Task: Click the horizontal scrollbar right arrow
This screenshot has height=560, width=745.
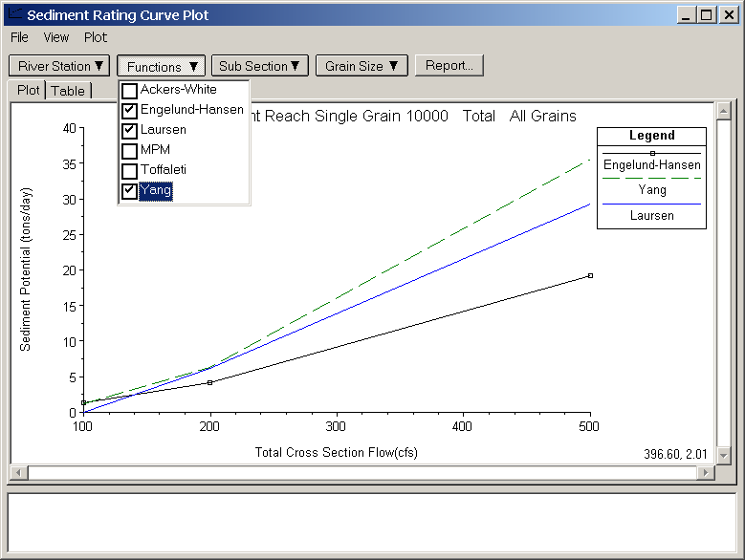Action: [x=705, y=472]
